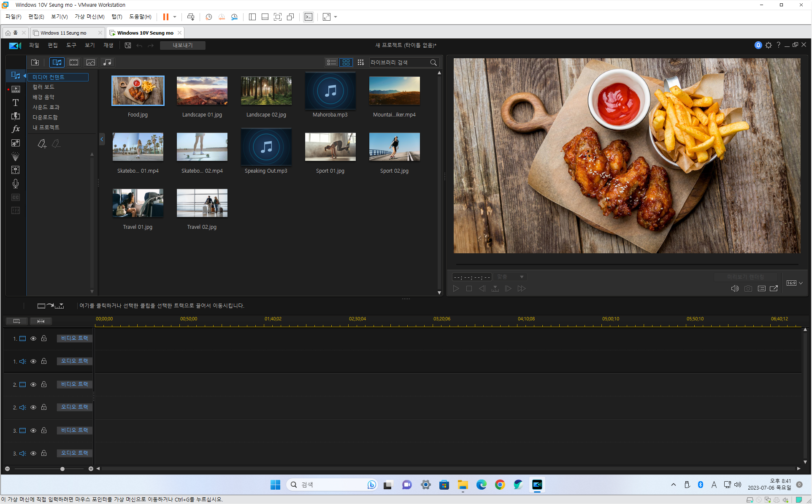Switch library to details list view
The image size is (812, 504).
(332, 62)
